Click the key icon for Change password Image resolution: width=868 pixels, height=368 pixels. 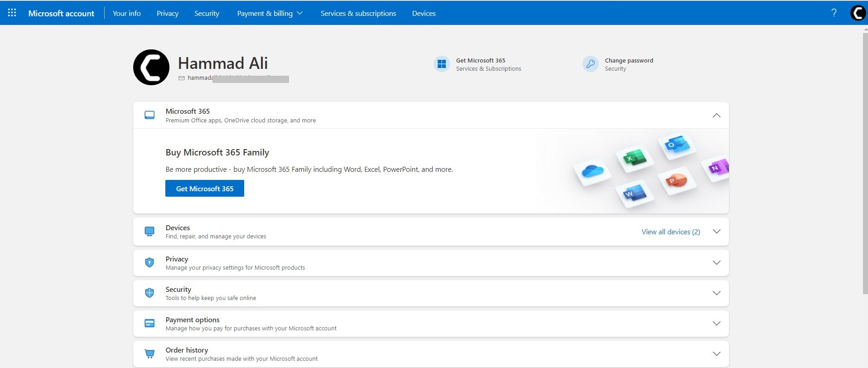coord(590,64)
